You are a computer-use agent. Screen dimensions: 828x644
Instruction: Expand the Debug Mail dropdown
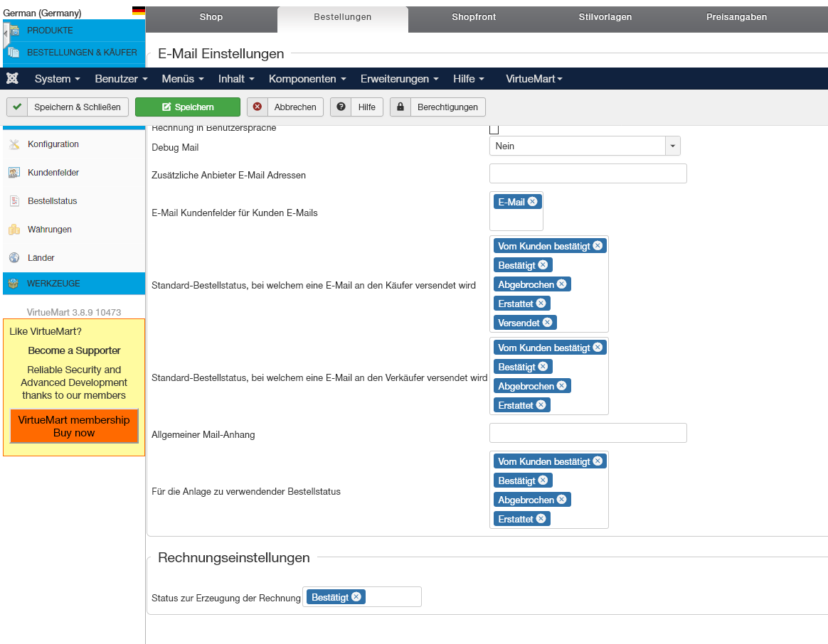tap(672, 146)
